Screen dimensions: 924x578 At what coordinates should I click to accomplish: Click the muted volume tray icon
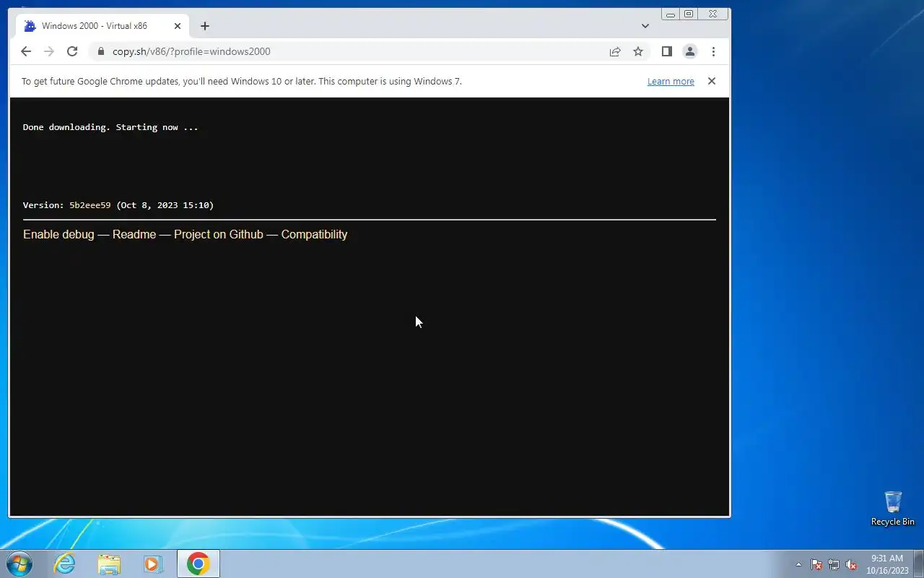click(851, 564)
